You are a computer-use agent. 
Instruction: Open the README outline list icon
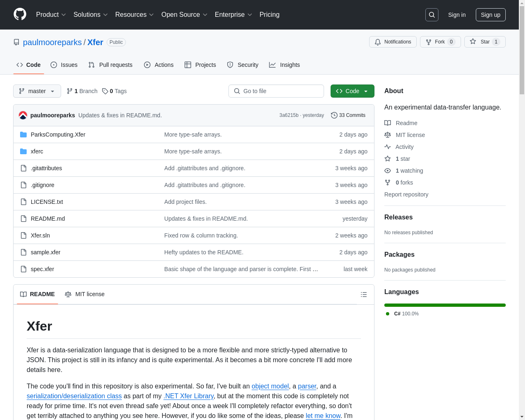coord(363,294)
